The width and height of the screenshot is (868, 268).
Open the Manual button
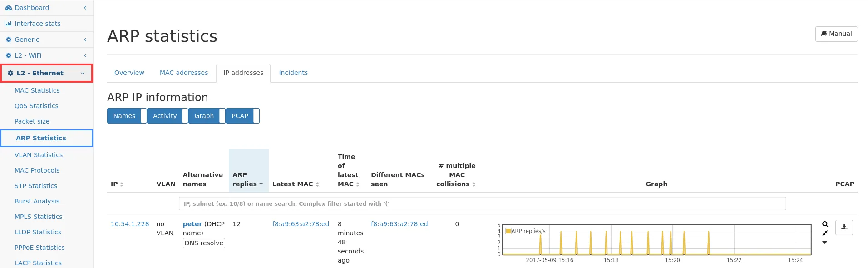point(836,34)
